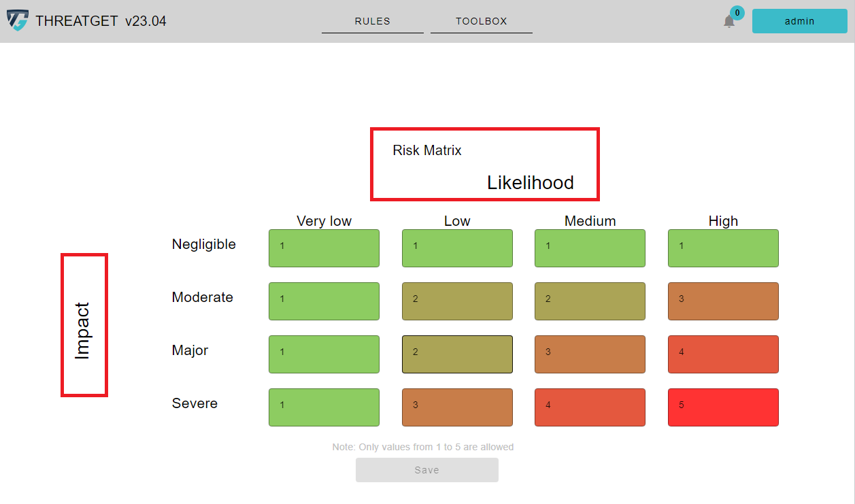The image size is (855, 504).
Task: Open the notification bell
Action: [729, 21]
